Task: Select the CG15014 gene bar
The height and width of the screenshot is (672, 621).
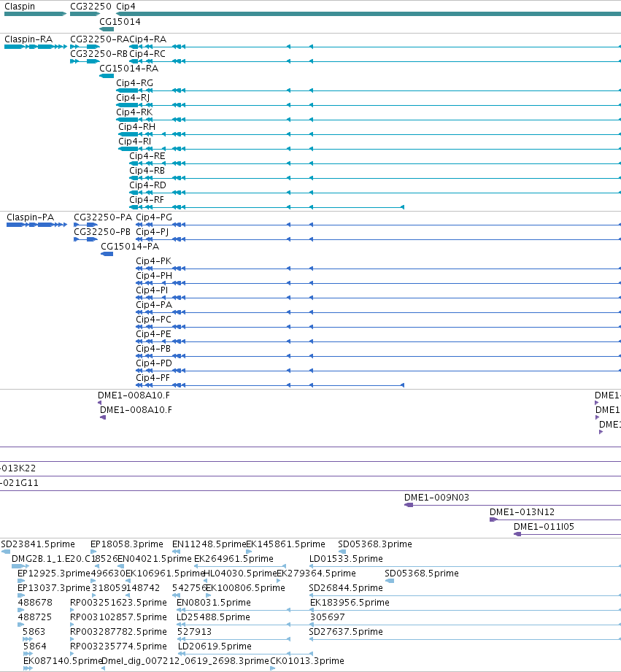Action: [107, 29]
